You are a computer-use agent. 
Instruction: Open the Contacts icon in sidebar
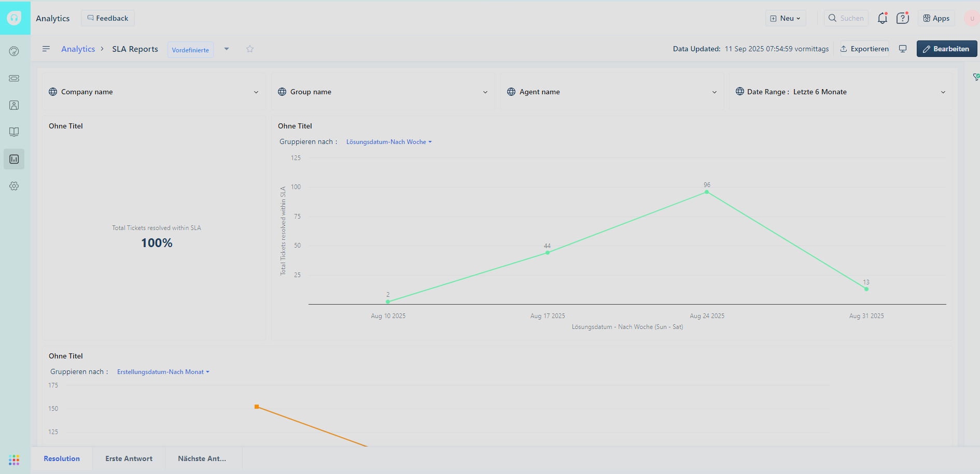[14, 105]
